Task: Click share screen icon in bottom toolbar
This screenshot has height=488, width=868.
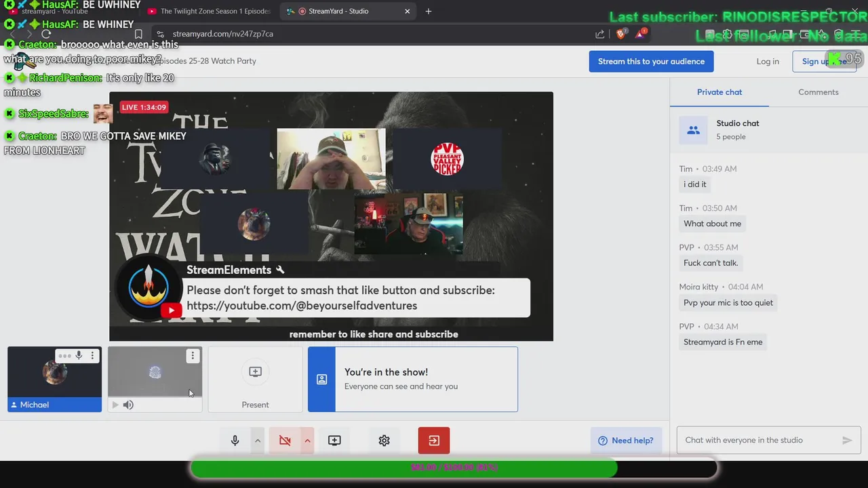Action: tap(334, 441)
